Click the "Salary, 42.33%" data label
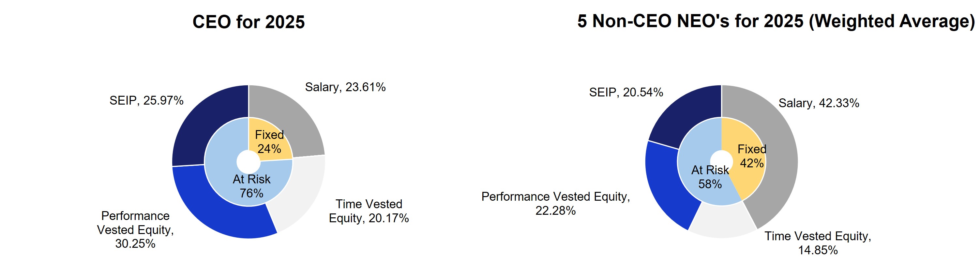Viewport: 980px width, 269px height. coord(819,103)
